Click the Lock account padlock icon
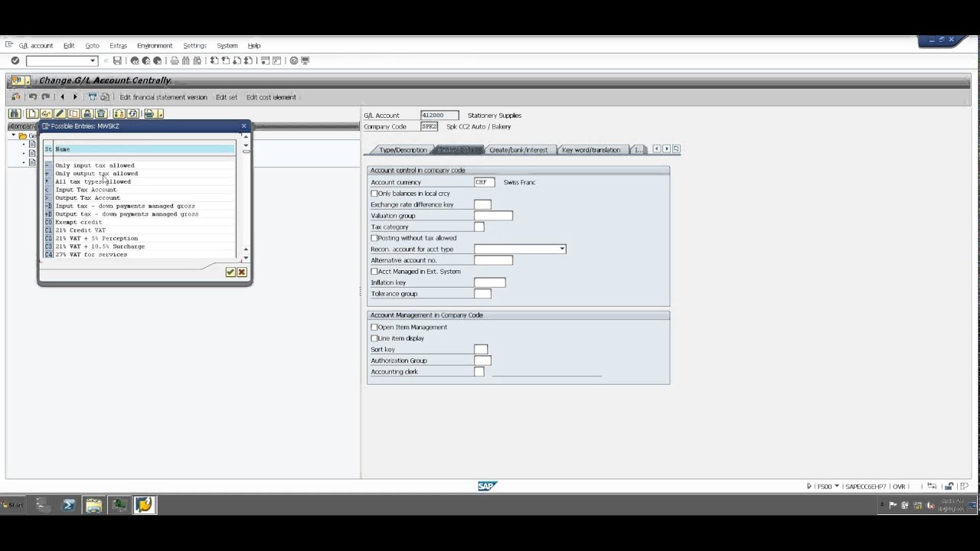This screenshot has width=980, height=551. [x=87, y=113]
